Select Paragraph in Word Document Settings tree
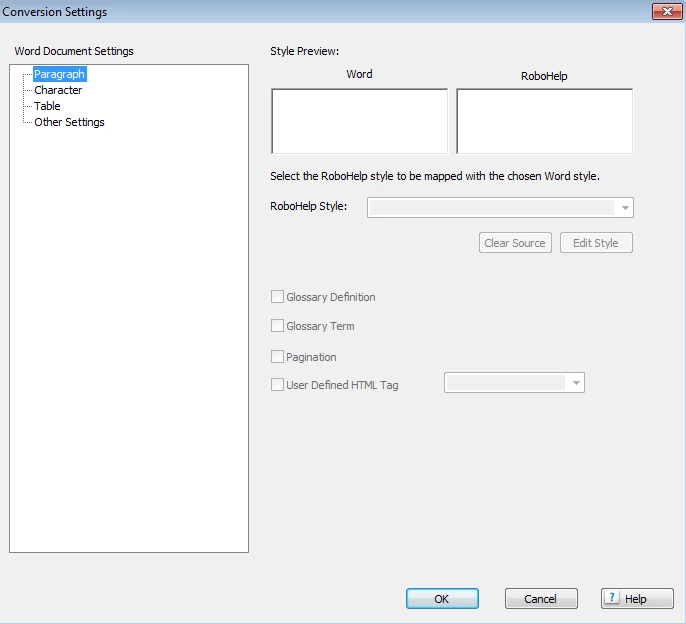Image resolution: width=686 pixels, height=624 pixels. pyautogui.click(x=60, y=74)
